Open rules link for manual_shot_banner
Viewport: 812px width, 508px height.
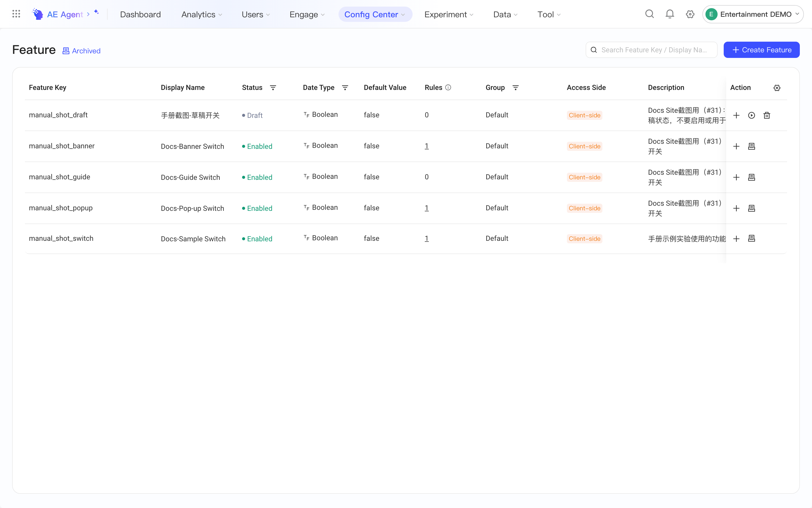[x=427, y=146]
